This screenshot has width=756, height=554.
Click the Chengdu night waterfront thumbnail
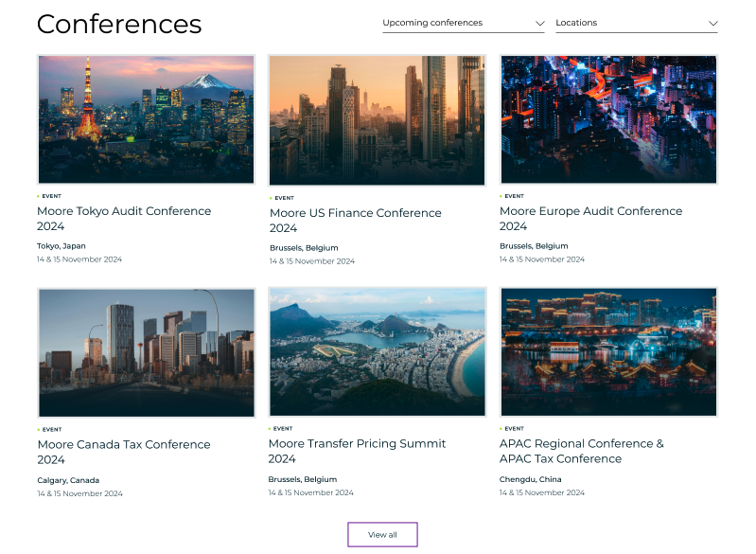608,352
